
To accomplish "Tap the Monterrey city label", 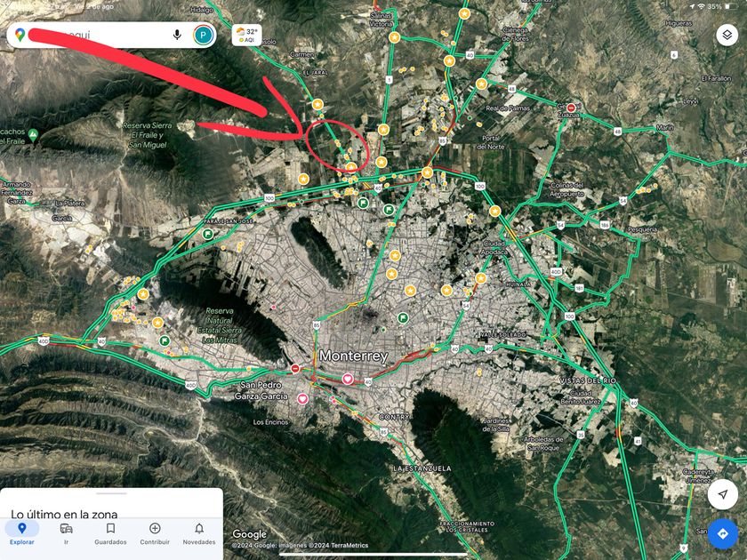I will [354, 356].
